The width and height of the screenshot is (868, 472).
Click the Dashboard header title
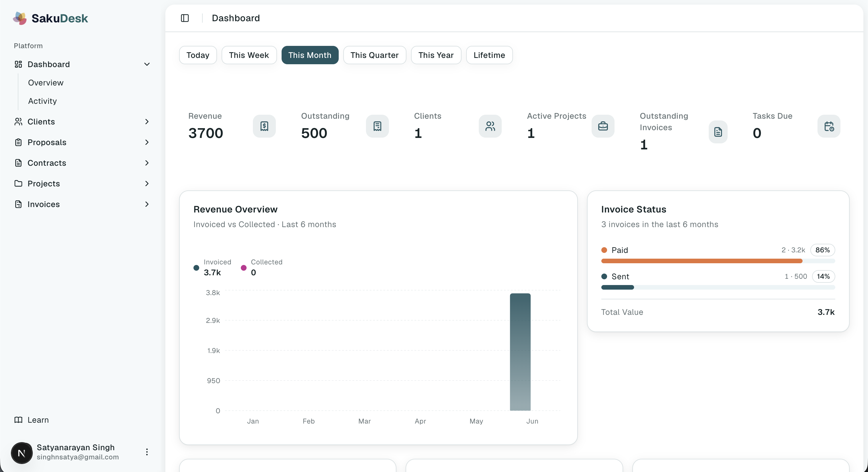pos(236,18)
